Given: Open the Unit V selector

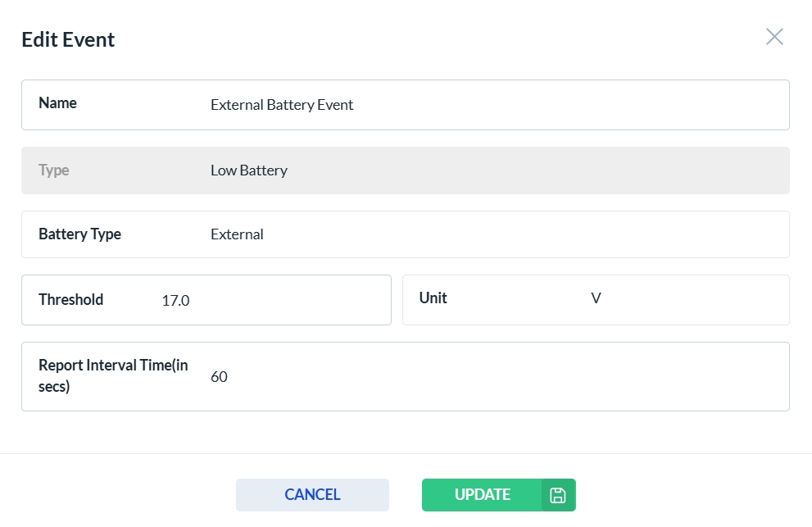Looking at the screenshot, I should tap(680, 299).
